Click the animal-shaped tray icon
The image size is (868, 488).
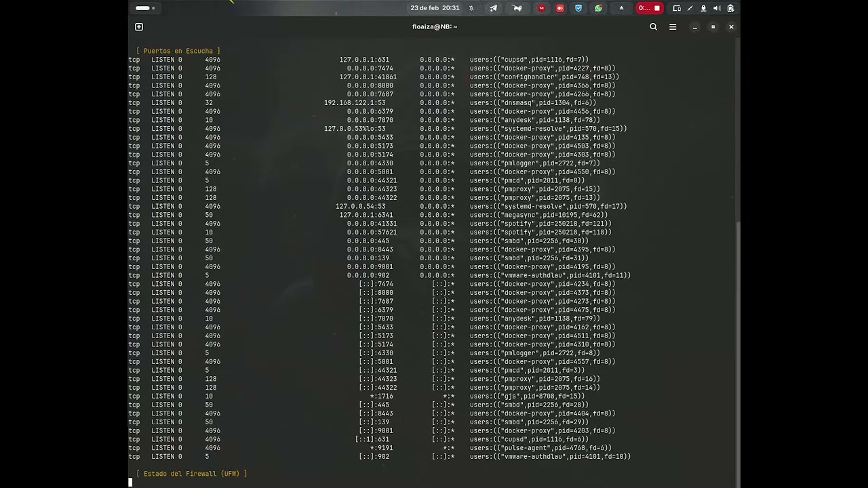pyautogui.click(x=517, y=8)
